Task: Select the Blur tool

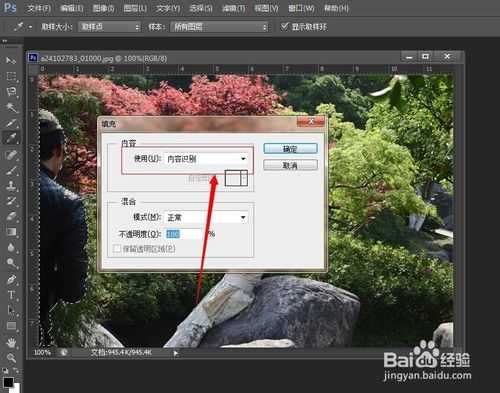Action: [x=12, y=247]
